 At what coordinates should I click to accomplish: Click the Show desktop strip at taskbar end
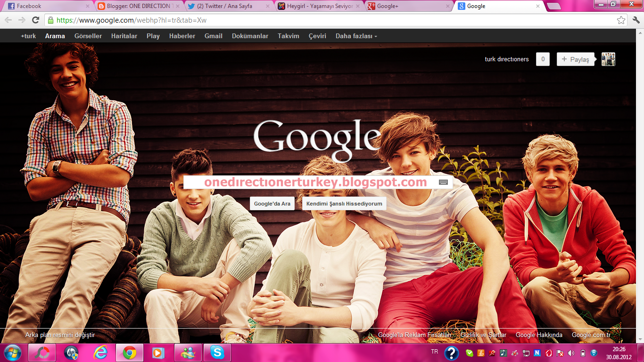click(640, 353)
